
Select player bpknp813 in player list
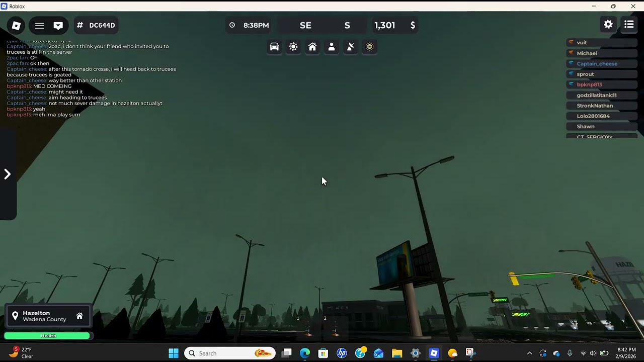click(601, 85)
